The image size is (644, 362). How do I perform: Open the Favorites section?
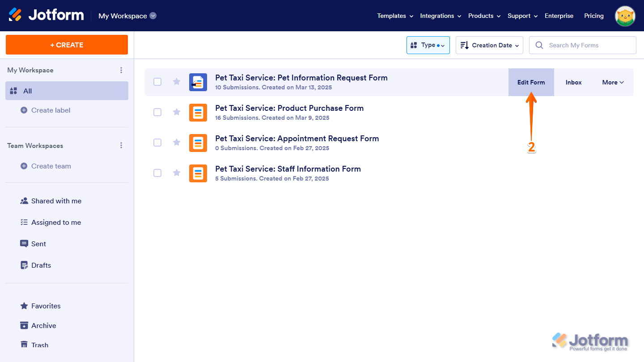pos(46,306)
